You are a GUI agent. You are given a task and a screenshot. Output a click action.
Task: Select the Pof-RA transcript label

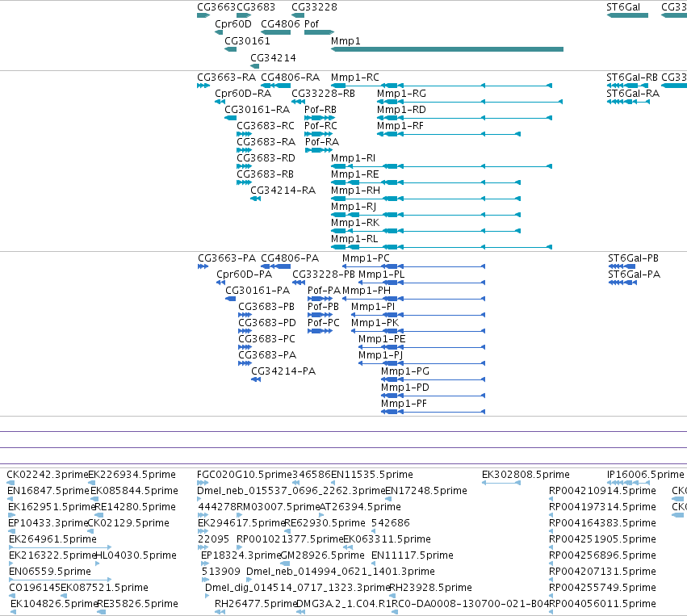pos(322,142)
